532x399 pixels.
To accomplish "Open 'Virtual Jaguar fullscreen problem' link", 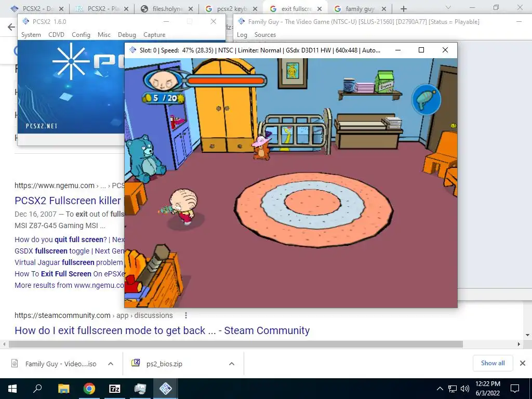I will 69,262.
